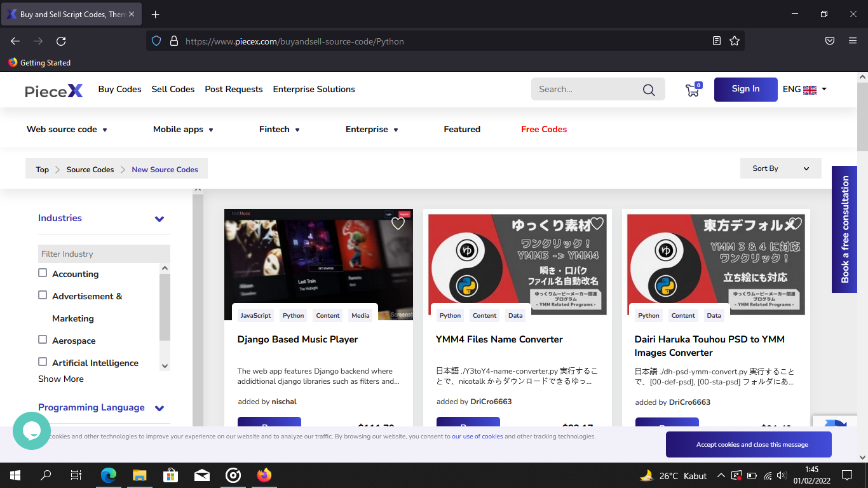Expand Fintech menu
Screen dimensions: 868x488
pos(279,129)
